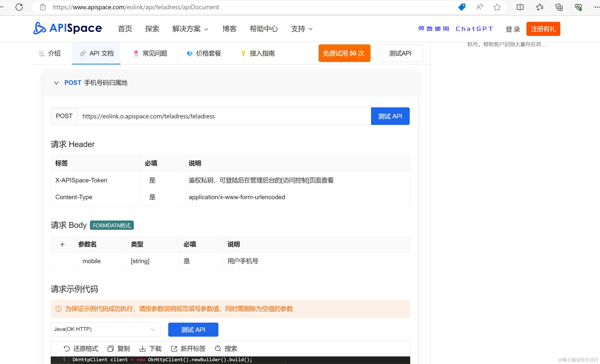The height and width of the screenshot is (364, 600).
Task: Click the shopping tag icon in address bar
Action: pyautogui.click(x=462, y=7)
